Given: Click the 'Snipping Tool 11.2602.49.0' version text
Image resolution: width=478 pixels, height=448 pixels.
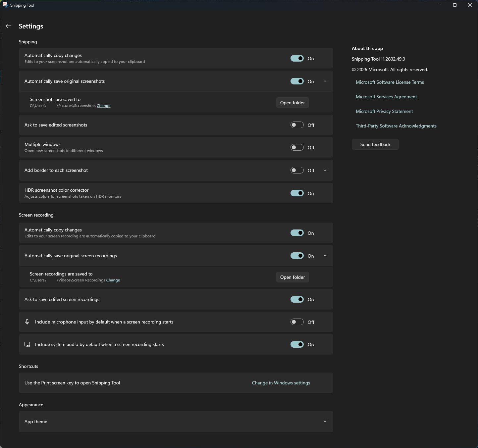Looking at the screenshot, I should (x=378, y=59).
